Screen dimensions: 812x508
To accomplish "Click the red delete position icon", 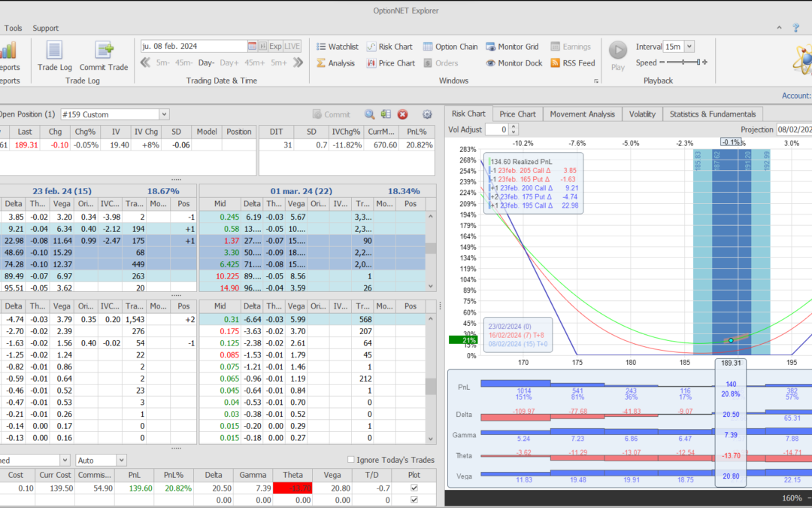I will click(403, 114).
